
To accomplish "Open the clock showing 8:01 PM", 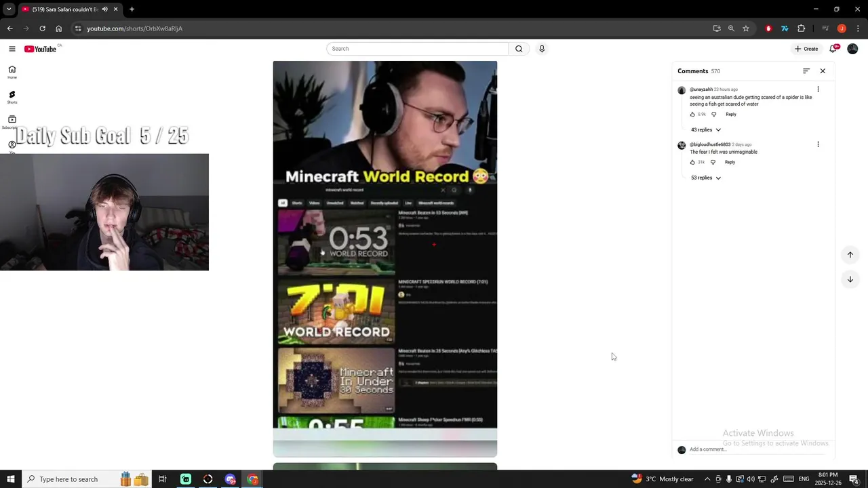I will click(x=827, y=479).
